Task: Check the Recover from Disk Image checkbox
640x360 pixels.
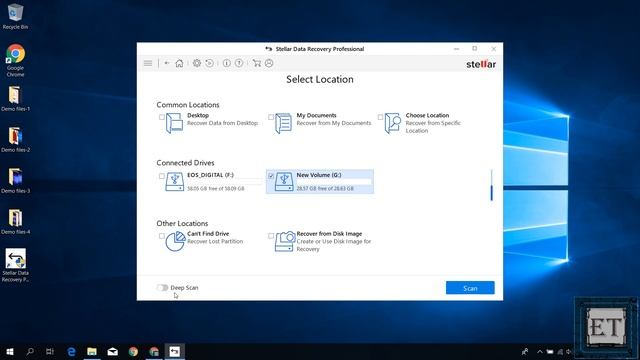Action: [271, 236]
